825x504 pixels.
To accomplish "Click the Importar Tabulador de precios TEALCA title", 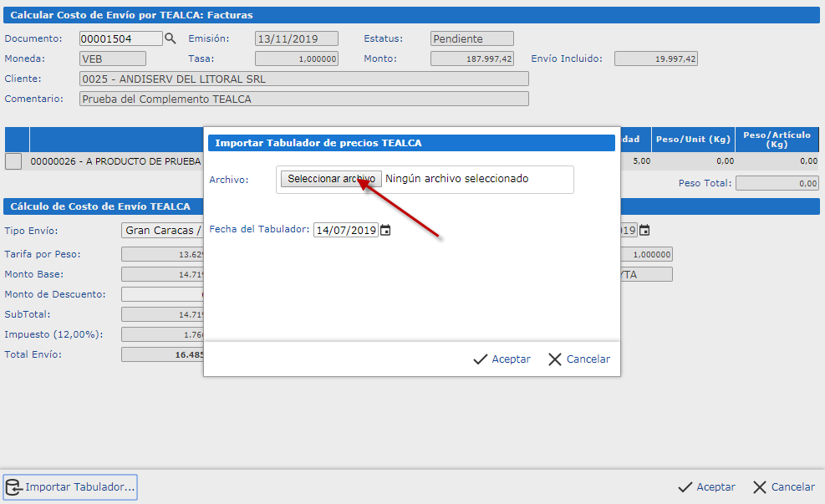I will point(318,143).
